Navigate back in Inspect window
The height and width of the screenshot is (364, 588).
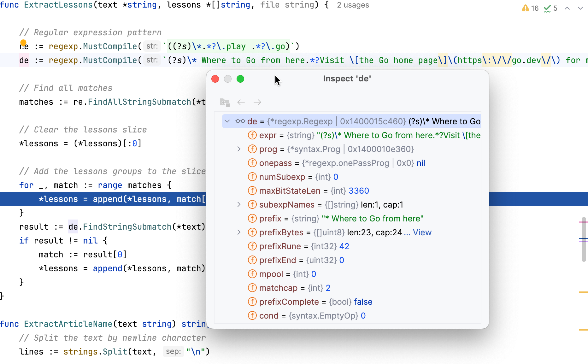click(241, 102)
